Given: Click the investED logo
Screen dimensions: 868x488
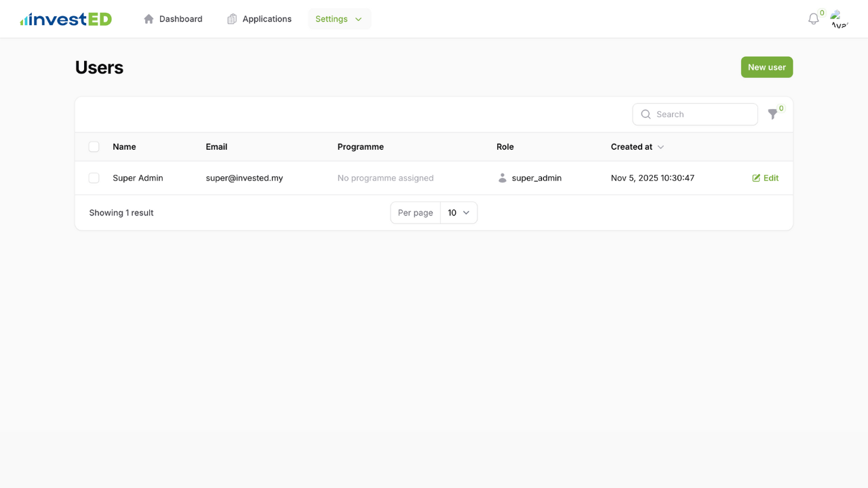Looking at the screenshot, I should [x=65, y=18].
